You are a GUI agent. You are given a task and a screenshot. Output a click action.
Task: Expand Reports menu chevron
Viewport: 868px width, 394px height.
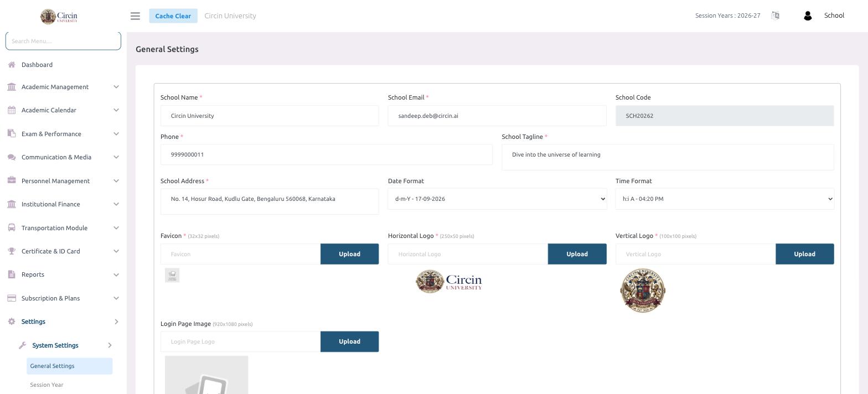[116, 274]
